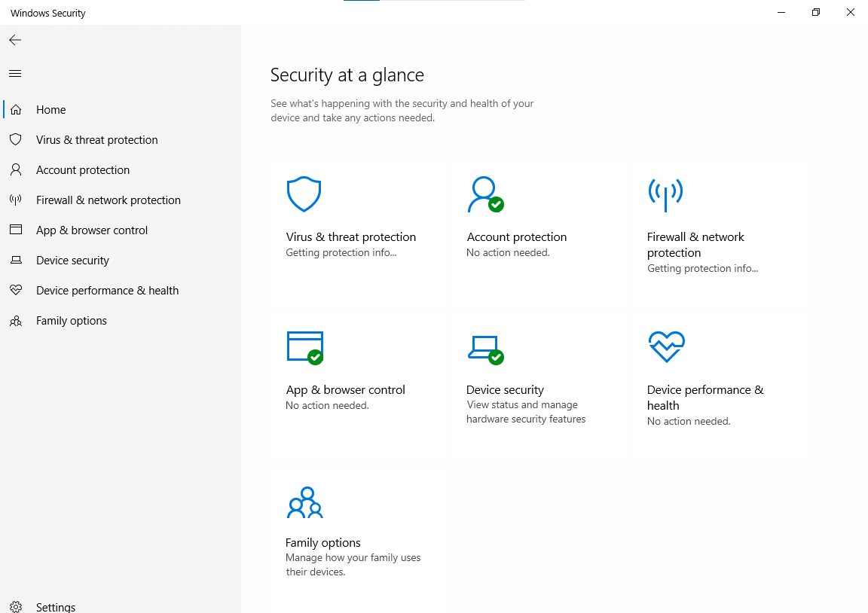Screen dimensions: 868x613
Task: Go to Account protection in sidebar
Action: click(x=83, y=170)
